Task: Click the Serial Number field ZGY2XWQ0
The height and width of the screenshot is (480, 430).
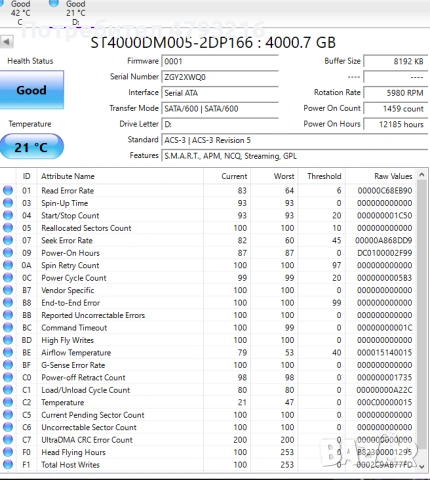Action: point(220,77)
